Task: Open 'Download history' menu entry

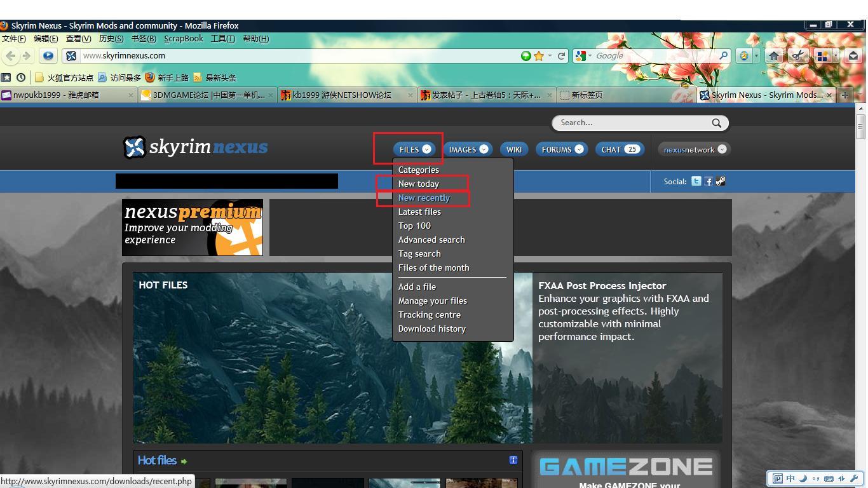Action: (432, 329)
